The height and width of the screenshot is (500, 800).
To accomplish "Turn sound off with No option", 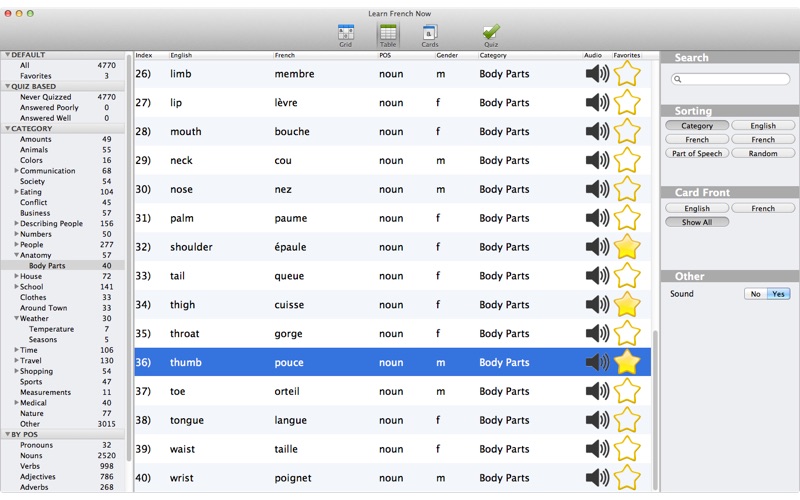I will [x=756, y=294].
